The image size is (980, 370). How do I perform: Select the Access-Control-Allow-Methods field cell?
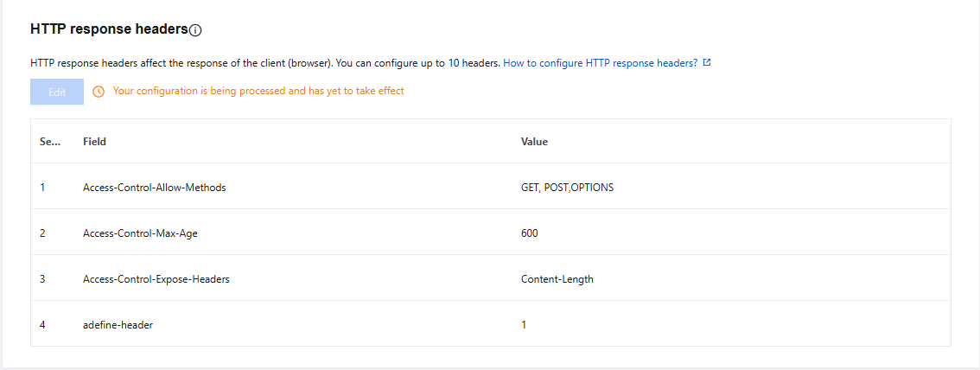[x=154, y=188]
